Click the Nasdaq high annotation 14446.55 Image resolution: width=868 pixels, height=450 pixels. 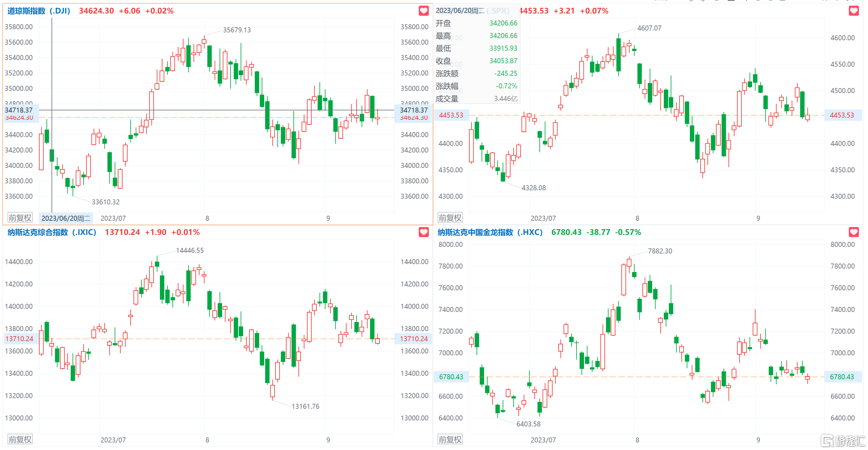[190, 250]
